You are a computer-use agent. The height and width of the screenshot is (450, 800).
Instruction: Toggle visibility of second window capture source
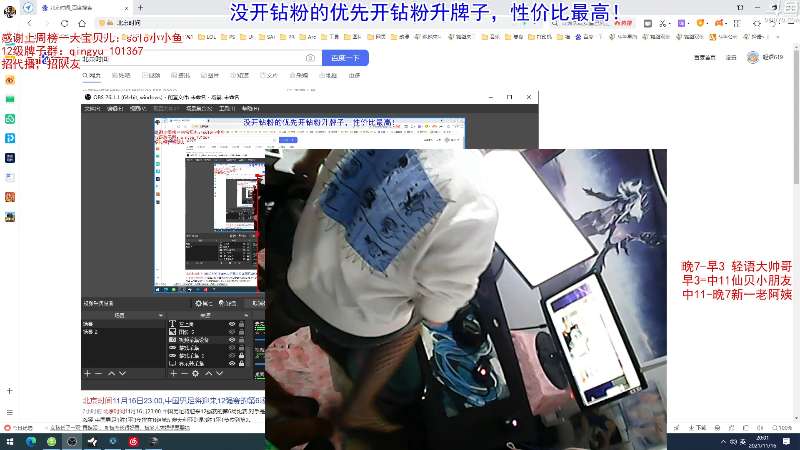(232, 356)
